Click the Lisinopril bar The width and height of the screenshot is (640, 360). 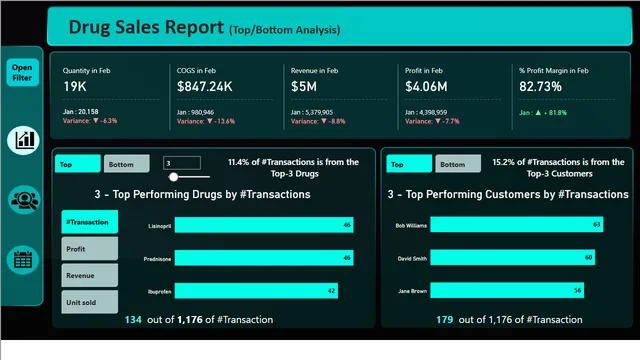(x=264, y=225)
